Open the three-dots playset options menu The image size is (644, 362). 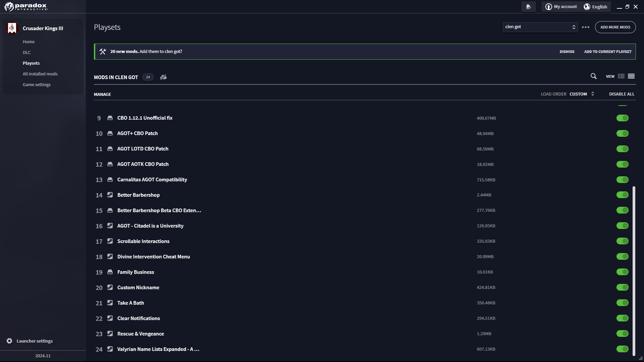(x=586, y=27)
